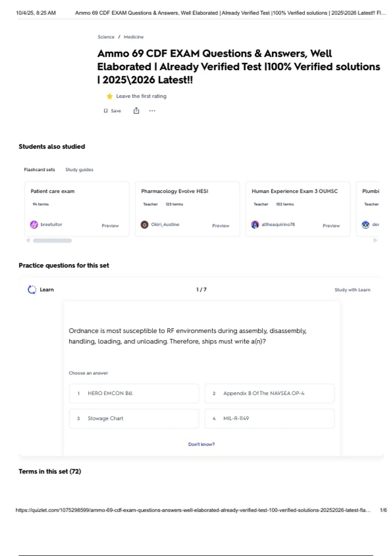Select answer Appendix B Of The NAVSEA OP-4
Image resolution: width=392 pixels, height=556 pixels.
[269, 393]
